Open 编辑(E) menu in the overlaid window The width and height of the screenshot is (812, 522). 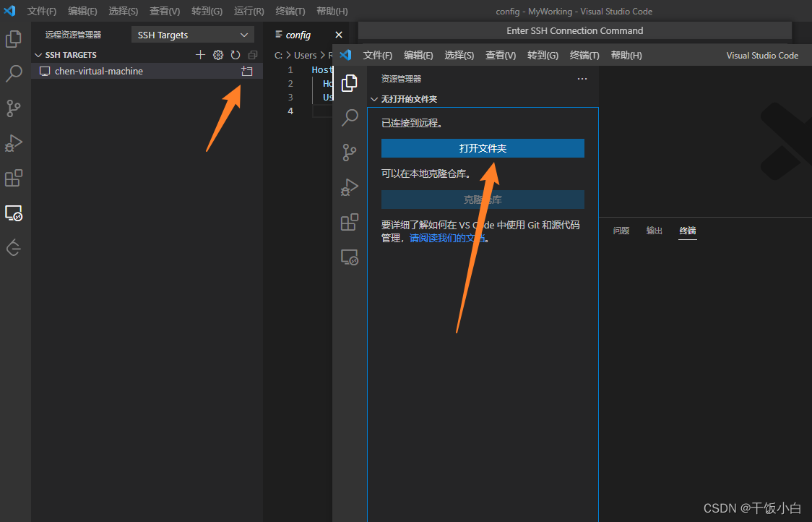point(418,55)
